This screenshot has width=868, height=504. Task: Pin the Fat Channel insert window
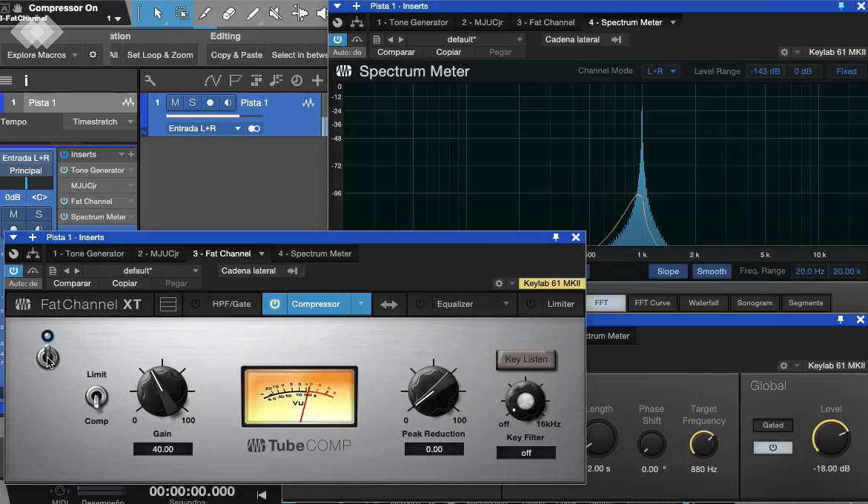point(556,237)
